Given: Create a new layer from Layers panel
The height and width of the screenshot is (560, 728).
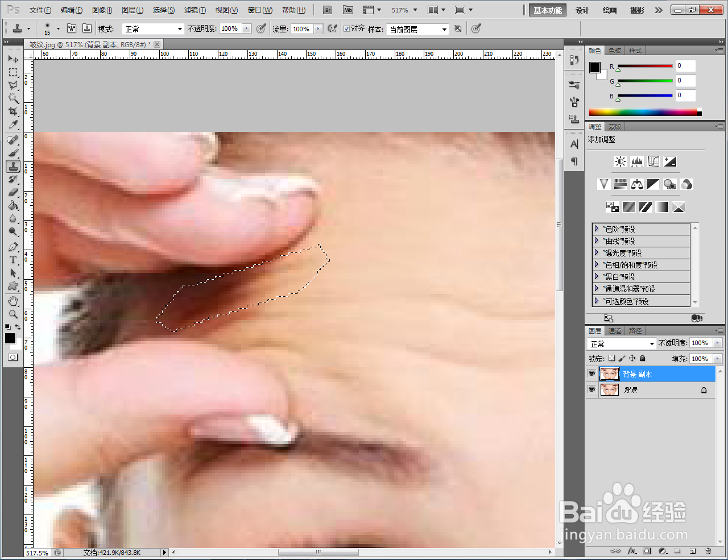Looking at the screenshot, I should click(693, 551).
